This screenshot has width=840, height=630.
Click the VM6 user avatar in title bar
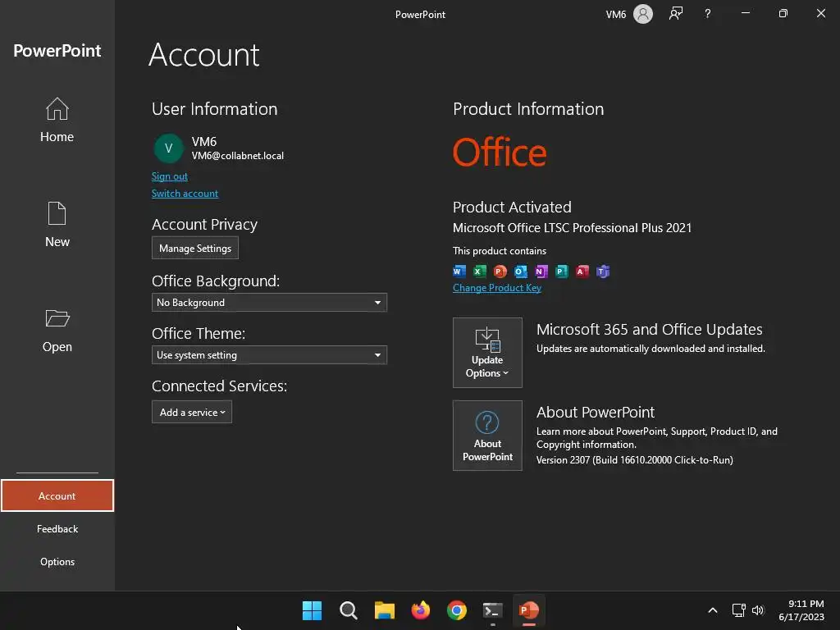(643, 14)
